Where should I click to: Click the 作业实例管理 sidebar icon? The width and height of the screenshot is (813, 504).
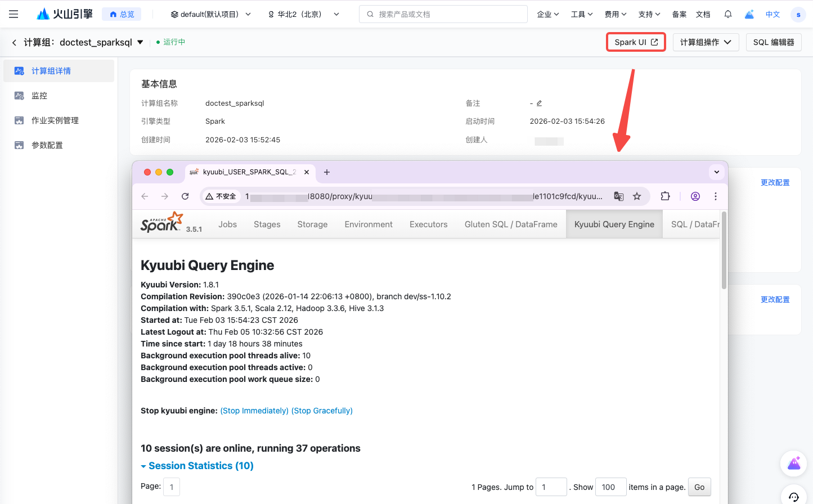click(x=19, y=120)
